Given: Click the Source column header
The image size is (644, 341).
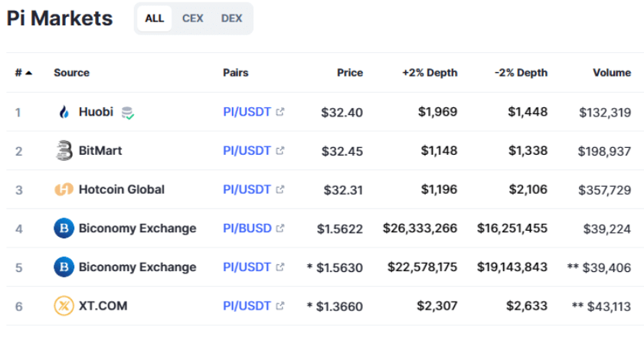Looking at the screenshot, I should [x=71, y=73].
